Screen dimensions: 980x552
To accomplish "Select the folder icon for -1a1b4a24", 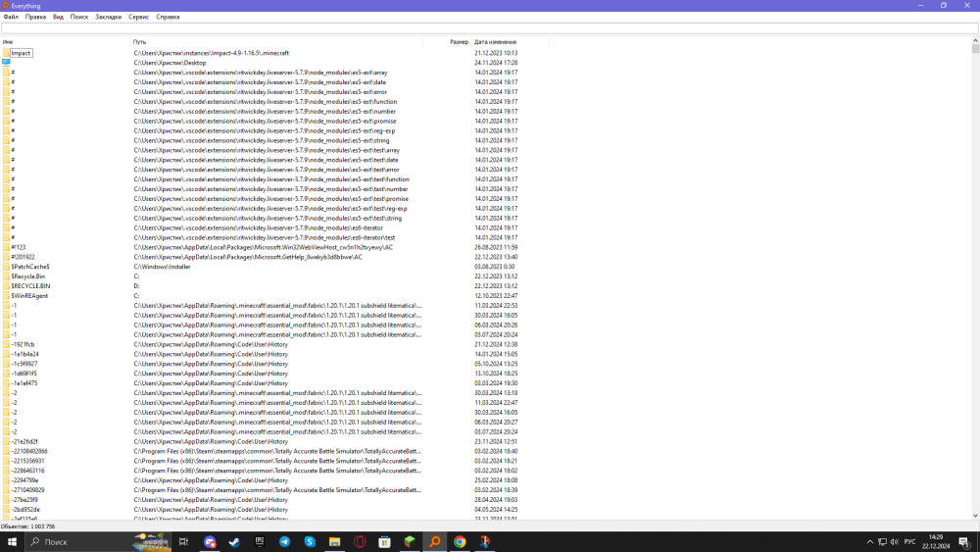I will (6, 355).
